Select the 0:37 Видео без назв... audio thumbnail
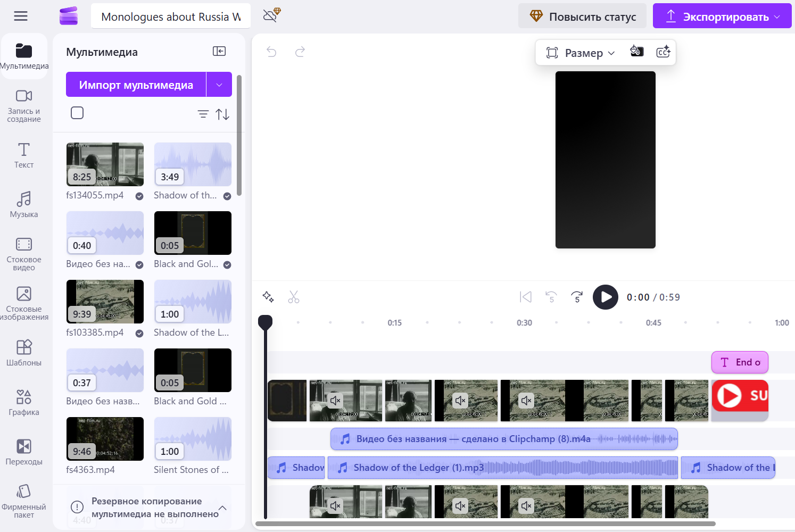Image resolution: width=795 pixels, height=532 pixels. point(105,370)
